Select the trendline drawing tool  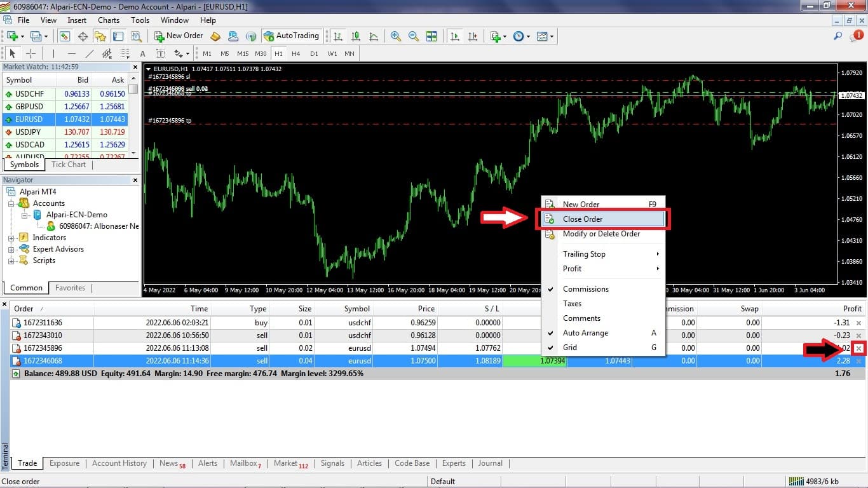(89, 53)
